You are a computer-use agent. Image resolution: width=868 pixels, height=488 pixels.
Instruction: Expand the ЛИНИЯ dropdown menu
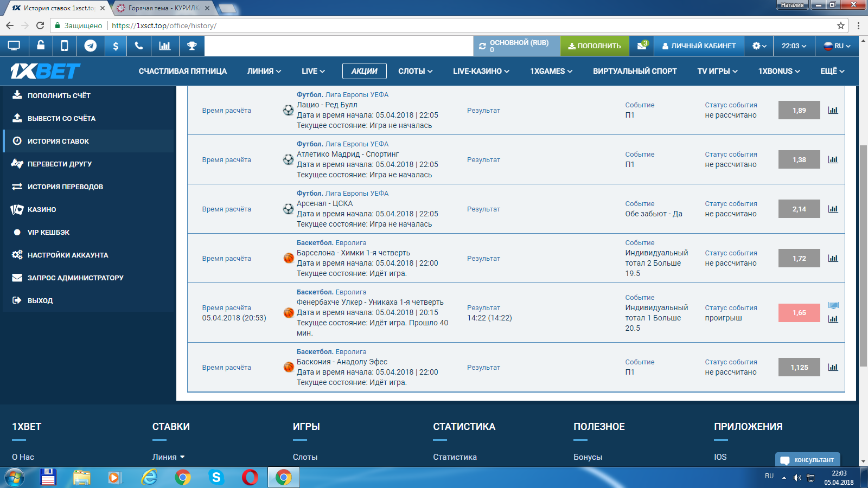[264, 71]
